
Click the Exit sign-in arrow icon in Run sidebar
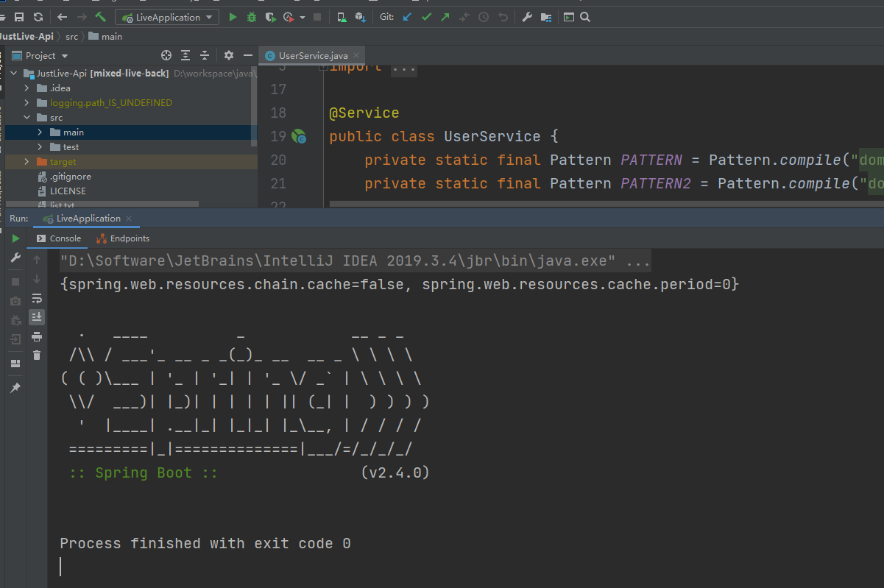15,339
